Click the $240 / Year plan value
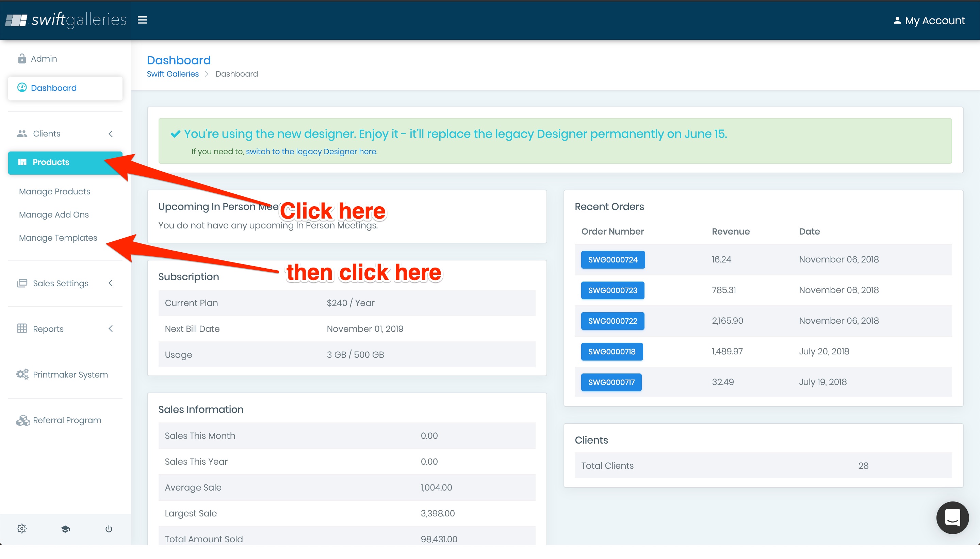Screen dimensions: 980x559 click(350, 303)
